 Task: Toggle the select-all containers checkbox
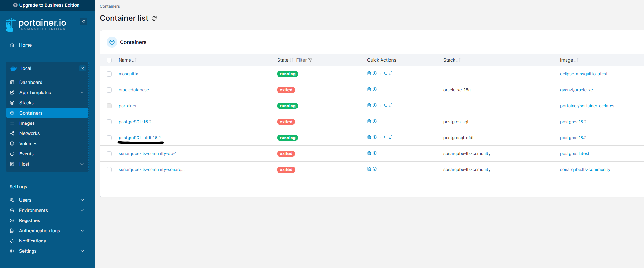(109, 60)
